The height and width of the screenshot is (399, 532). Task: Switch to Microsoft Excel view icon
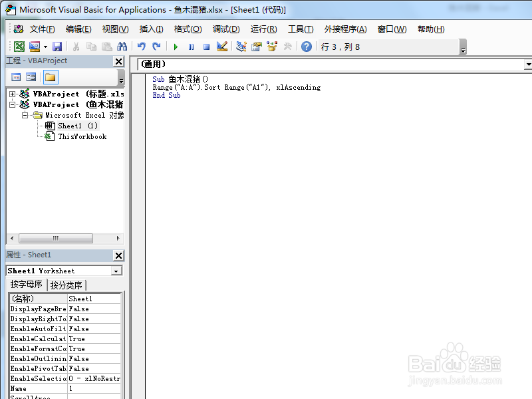coord(19,47)
